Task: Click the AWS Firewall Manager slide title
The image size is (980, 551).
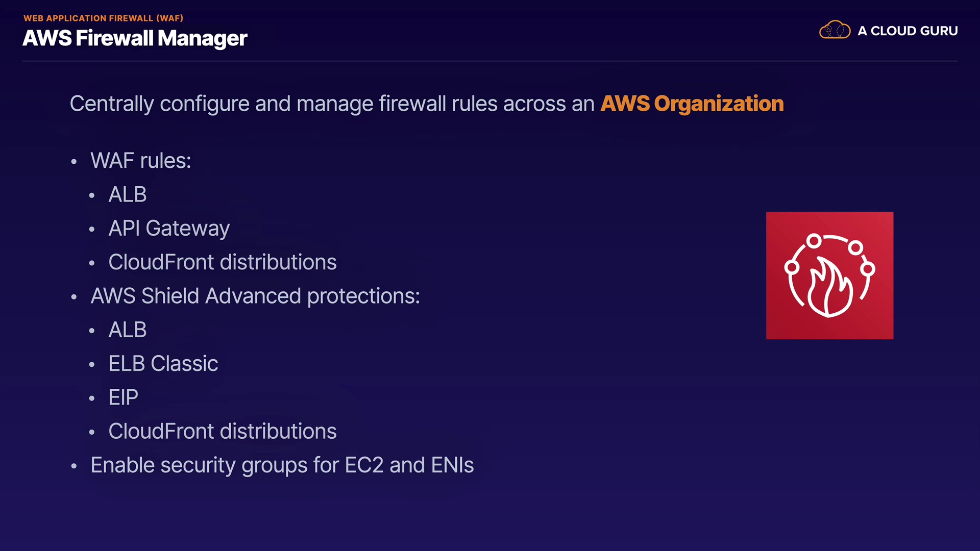Action: (135, 38)
